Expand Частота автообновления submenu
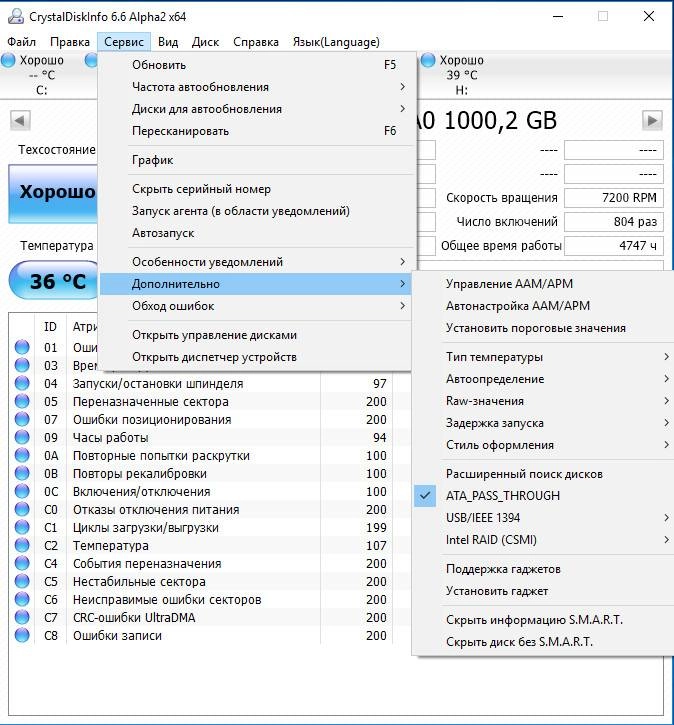674x725 pixels. pyautogui.click(x=256, y=87)
